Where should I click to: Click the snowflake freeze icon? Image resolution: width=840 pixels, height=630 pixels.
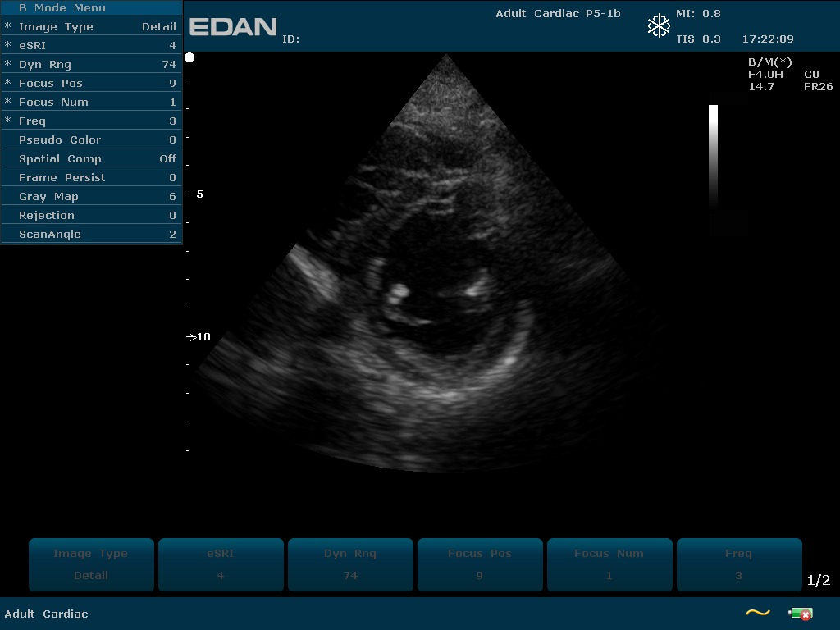click(659, 26)
